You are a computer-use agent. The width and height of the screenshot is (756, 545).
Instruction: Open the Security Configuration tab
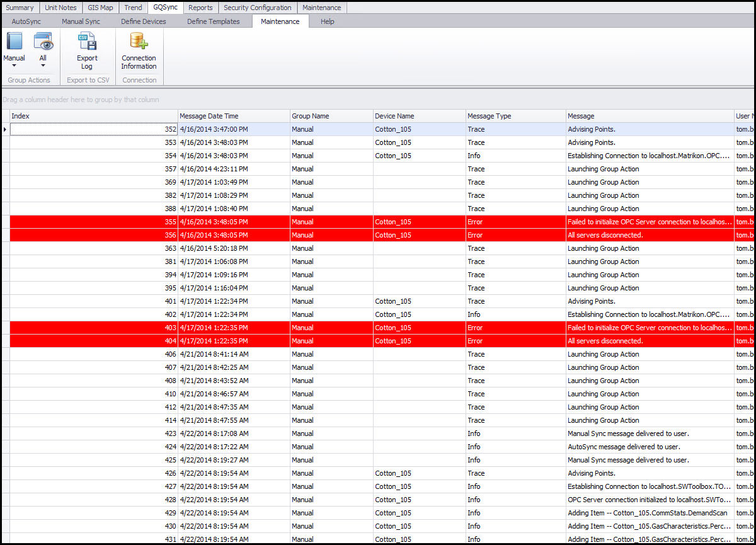coord(257,8)
